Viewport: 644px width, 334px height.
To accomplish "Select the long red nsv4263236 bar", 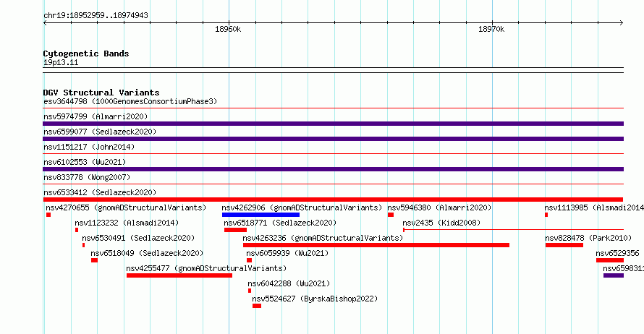I will [x=376, y=245].
